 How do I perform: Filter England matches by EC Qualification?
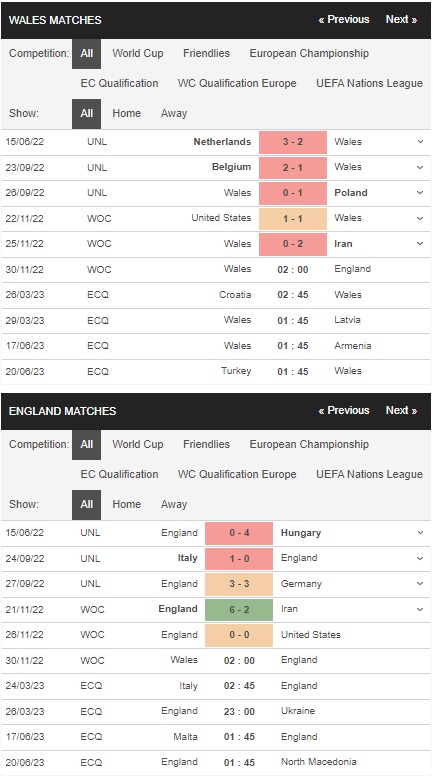tap(119, 474)
